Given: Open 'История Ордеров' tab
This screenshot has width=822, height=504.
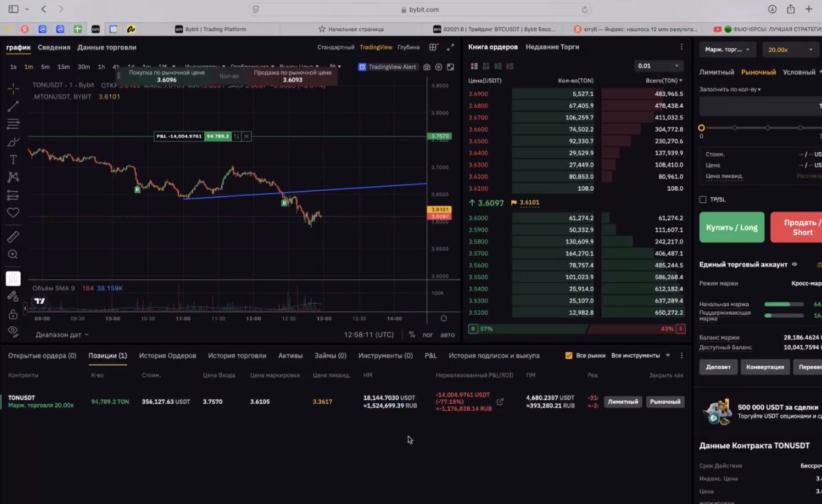Looking at the screenshot, I should [168, 355].
